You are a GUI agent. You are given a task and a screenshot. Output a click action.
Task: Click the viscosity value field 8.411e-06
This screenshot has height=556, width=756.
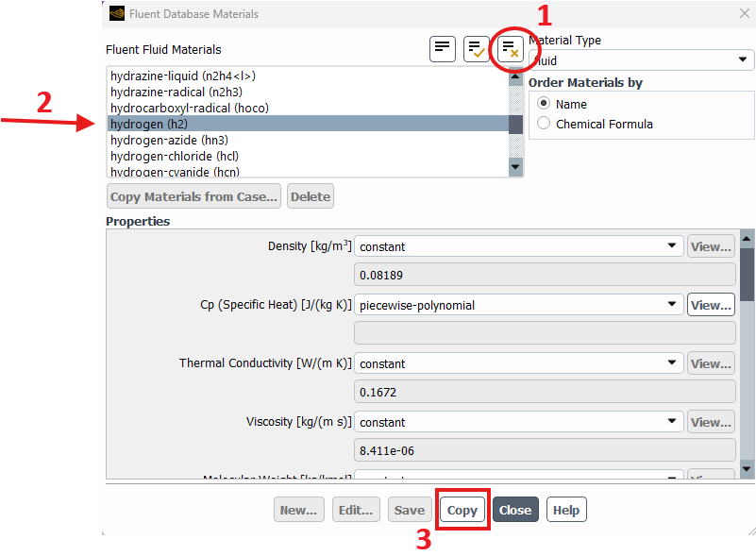coord(545,450)
